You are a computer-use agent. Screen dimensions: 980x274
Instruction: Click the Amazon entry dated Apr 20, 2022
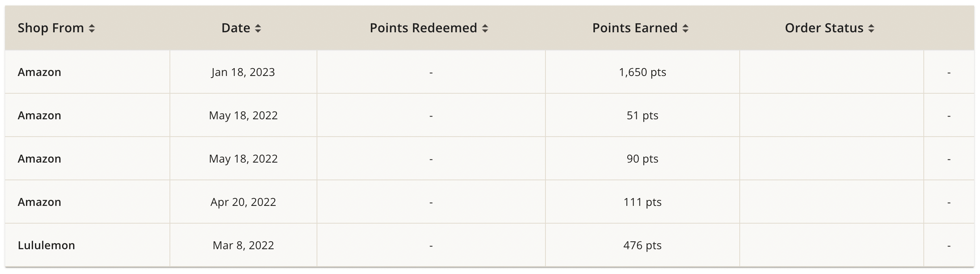(x=39, y=202)
